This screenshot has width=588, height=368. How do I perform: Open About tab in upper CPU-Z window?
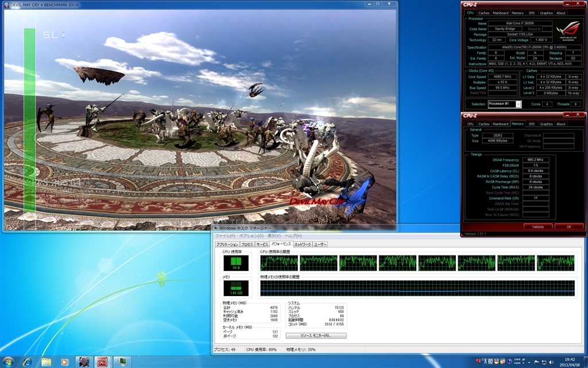(x=560, y=13)
